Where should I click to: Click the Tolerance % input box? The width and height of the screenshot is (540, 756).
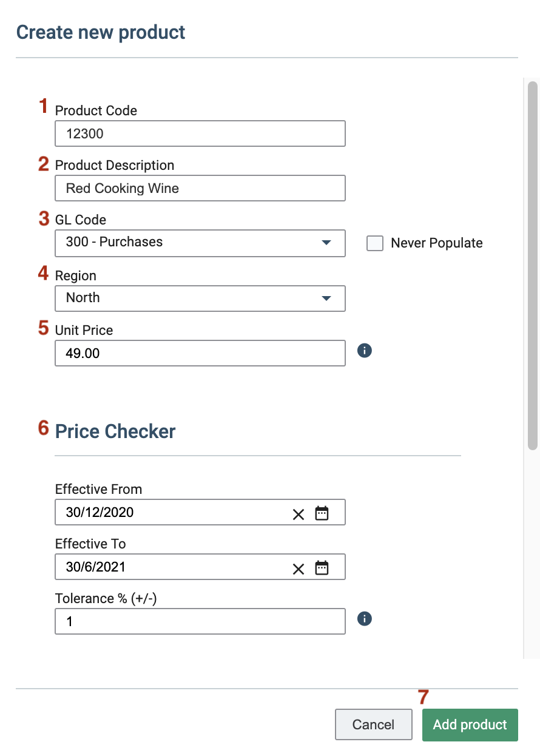coord(200,621)
